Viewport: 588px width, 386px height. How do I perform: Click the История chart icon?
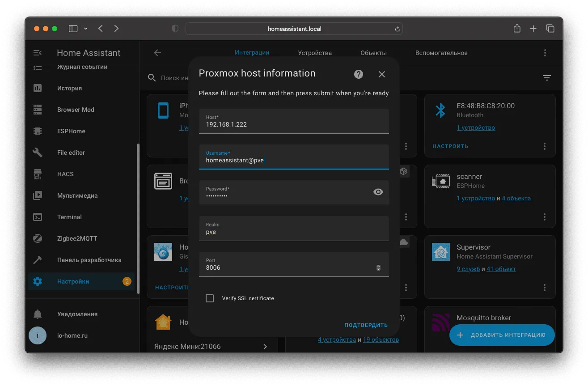[x=38, y=88]
